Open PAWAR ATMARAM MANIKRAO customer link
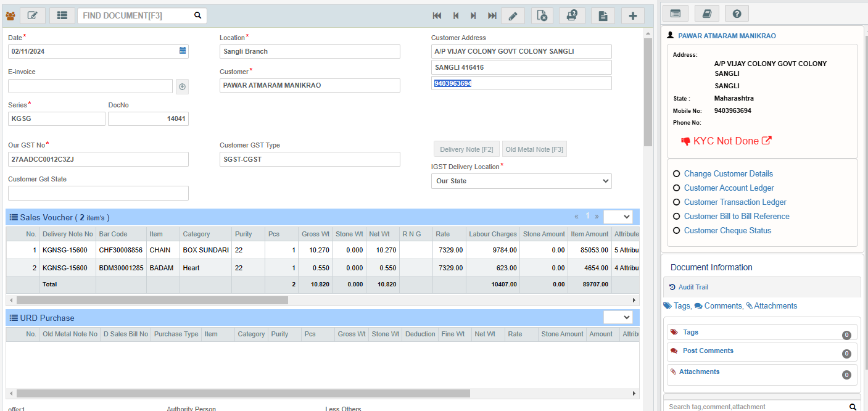The image size is (868, 411). (727, 36)
